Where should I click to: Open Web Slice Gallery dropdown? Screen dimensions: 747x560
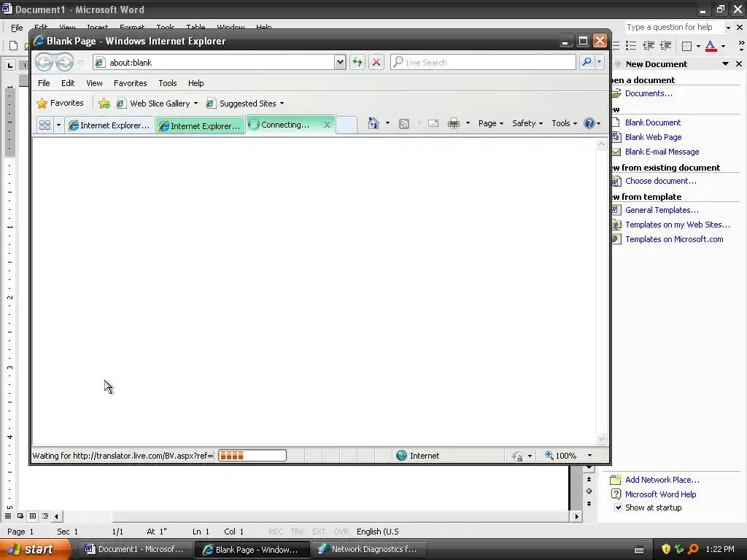[x=196, y=104]
